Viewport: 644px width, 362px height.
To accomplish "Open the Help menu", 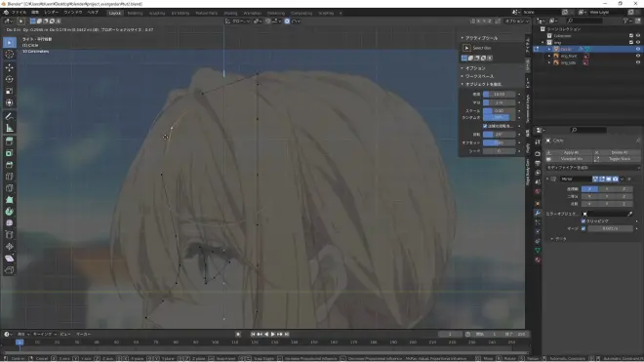I will click(93, 13).
